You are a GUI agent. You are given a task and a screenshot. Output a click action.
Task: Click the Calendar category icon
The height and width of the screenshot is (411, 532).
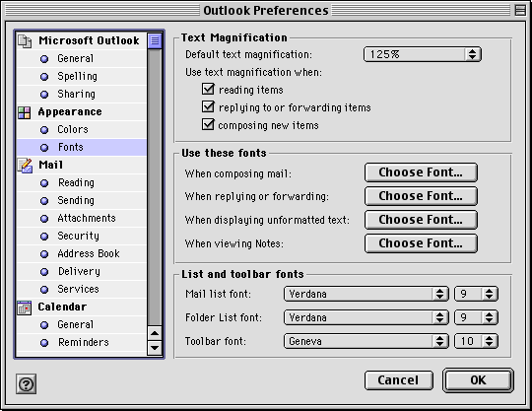point(25,308)
